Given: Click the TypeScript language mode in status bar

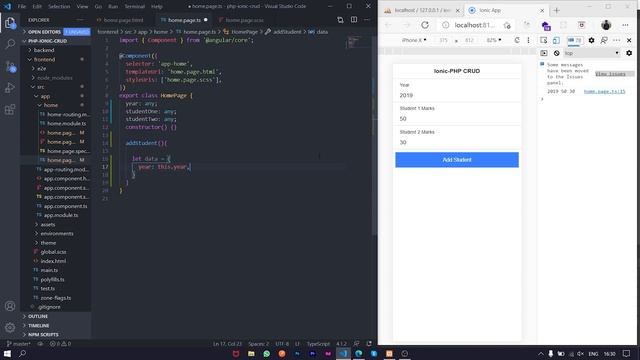Looking at the screenshot, I should click(318, 344).
